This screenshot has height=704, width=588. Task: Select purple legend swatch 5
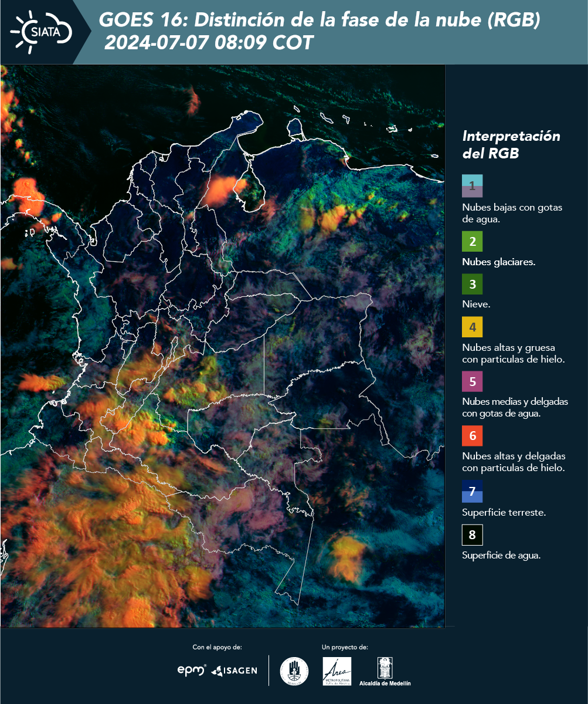click(x=472, y=382)
